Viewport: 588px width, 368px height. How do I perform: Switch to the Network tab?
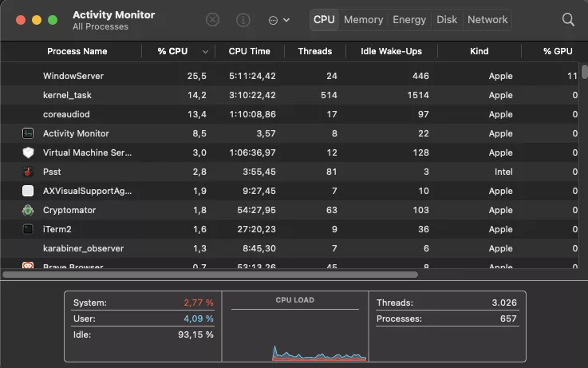tap(487, 19)
